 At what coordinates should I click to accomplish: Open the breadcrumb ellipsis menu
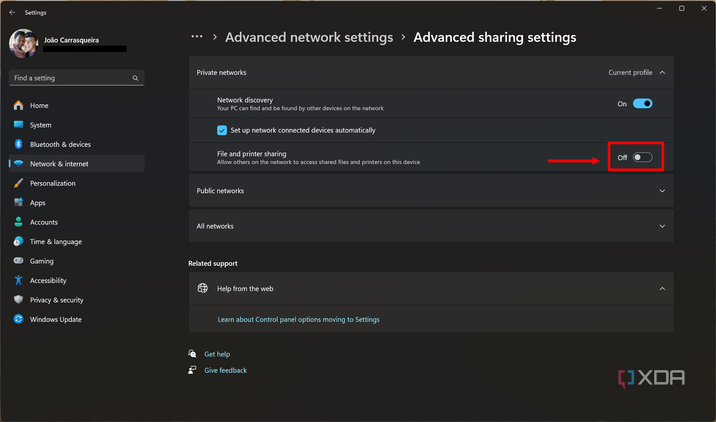tap(197, 37)
